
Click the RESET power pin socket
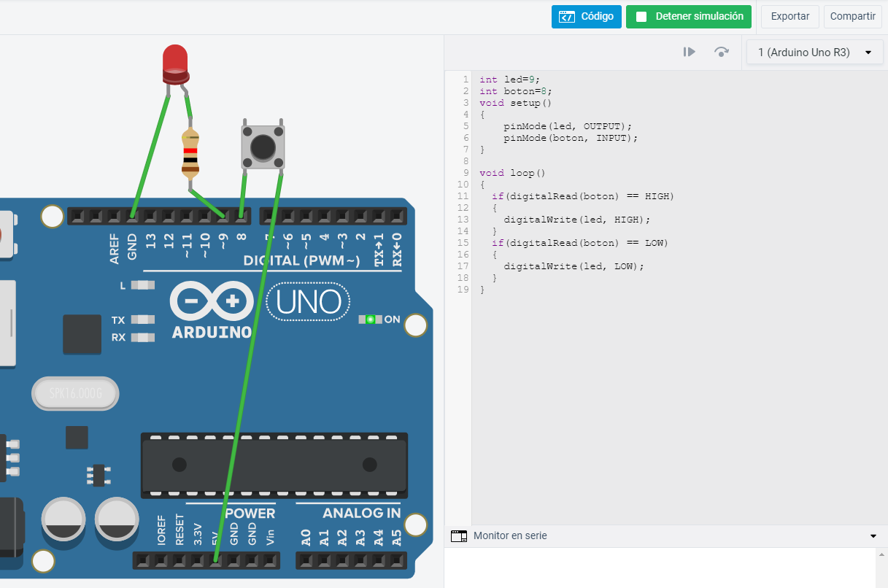point(179,560)
